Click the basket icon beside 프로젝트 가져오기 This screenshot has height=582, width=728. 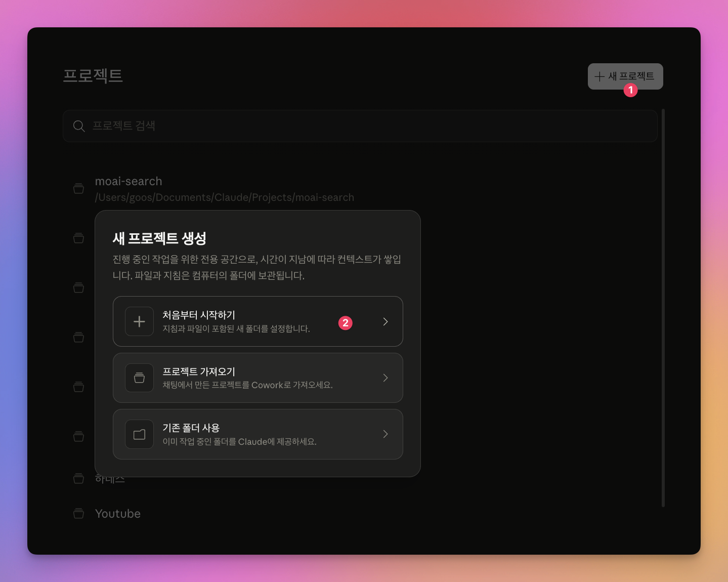[139, 378]
